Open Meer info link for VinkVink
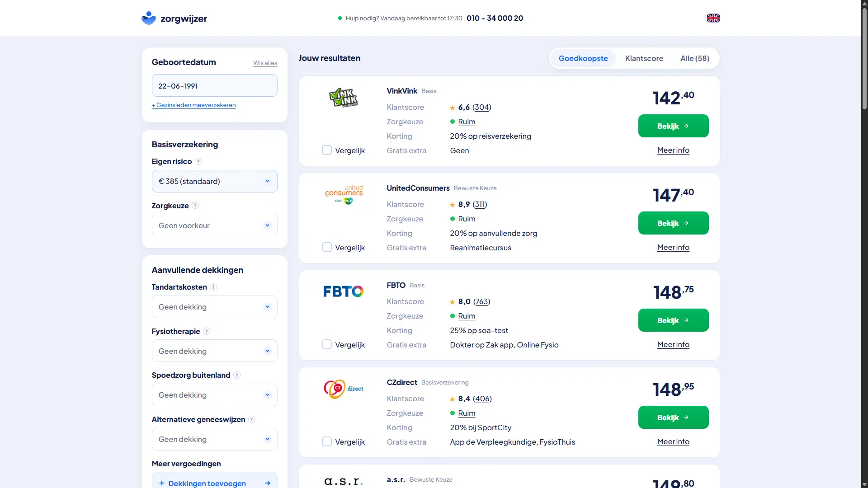This screenshot has width=868, height=488. (673, 150)
